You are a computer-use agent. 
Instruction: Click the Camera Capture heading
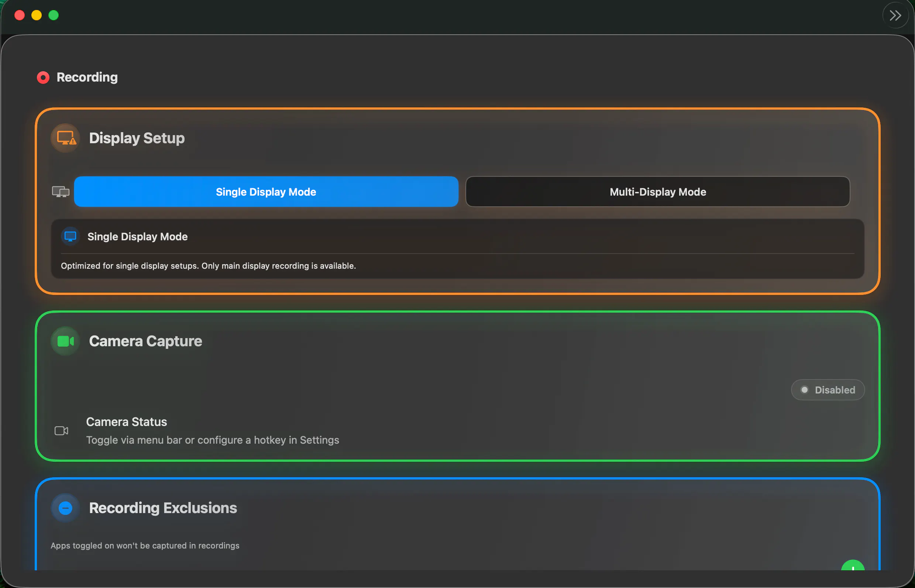point(145,341)
